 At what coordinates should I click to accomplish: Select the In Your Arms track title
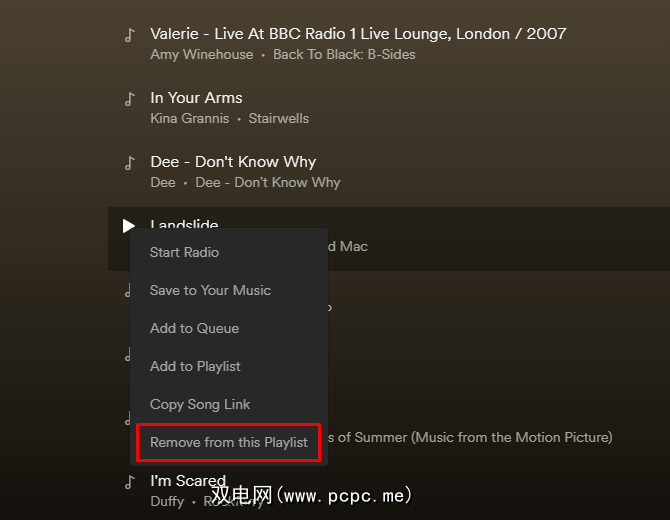(196, 98)
